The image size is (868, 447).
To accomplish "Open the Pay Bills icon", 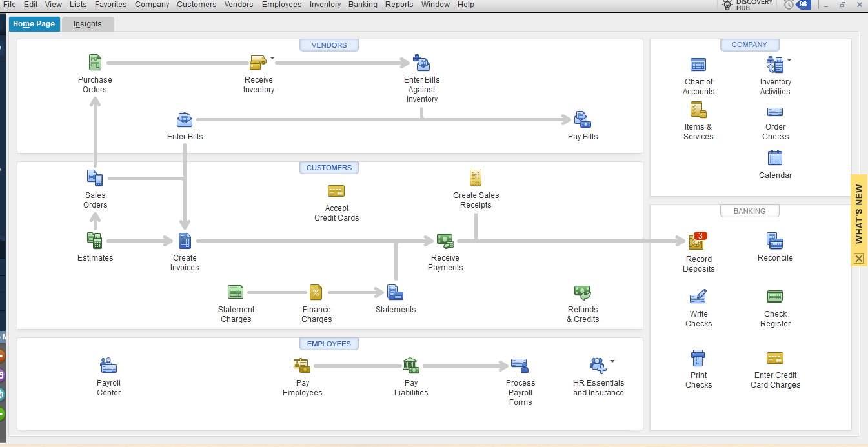I will point(583,120).
